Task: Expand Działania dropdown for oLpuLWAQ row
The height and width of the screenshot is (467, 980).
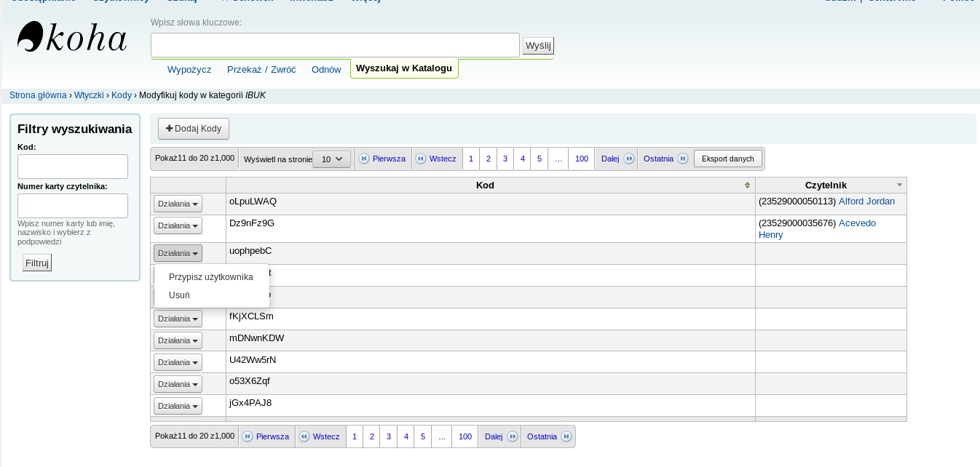Action: tap(178, 204)
